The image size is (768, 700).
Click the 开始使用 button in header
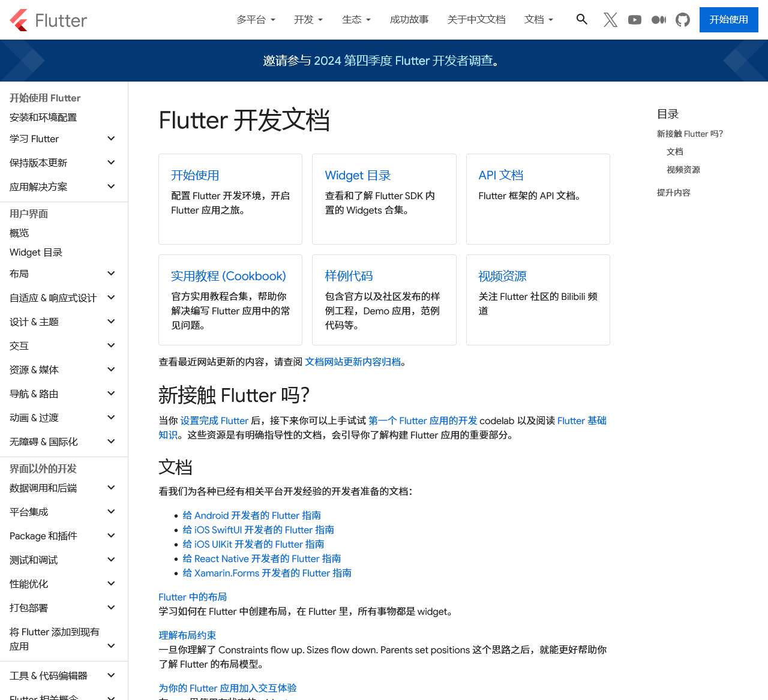click(728, 20)
